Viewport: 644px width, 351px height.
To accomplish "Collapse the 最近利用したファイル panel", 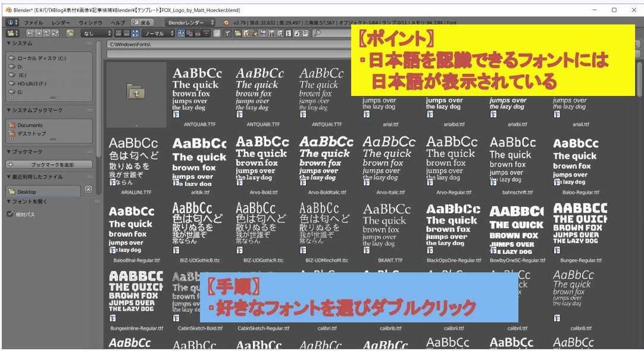I will coord(35,177).
